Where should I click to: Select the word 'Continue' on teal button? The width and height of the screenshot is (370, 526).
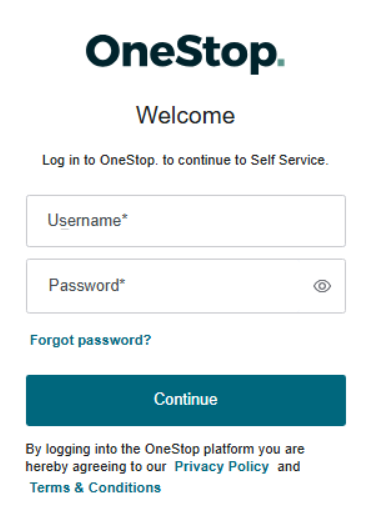186,399
